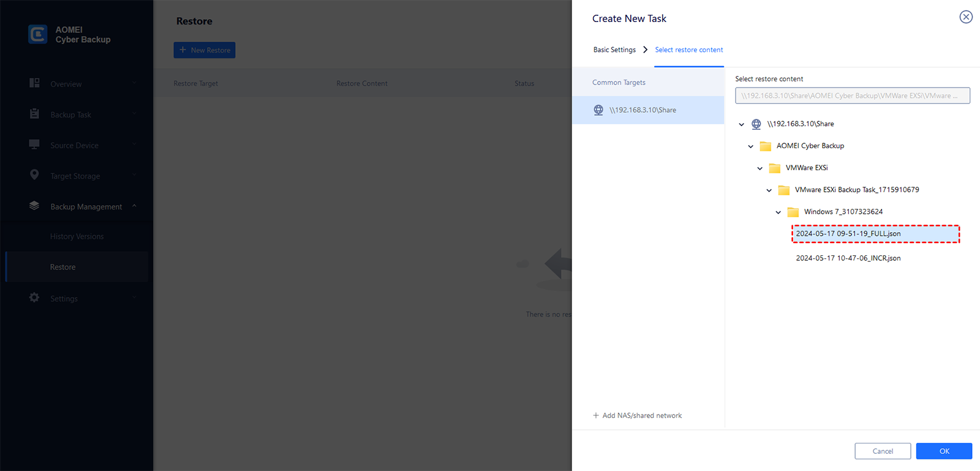The width and height of the screenshot is (980, 471).
Task: Collapse the AOMEI Cyber Backup tree node
Action: click(x=750, y=146)
